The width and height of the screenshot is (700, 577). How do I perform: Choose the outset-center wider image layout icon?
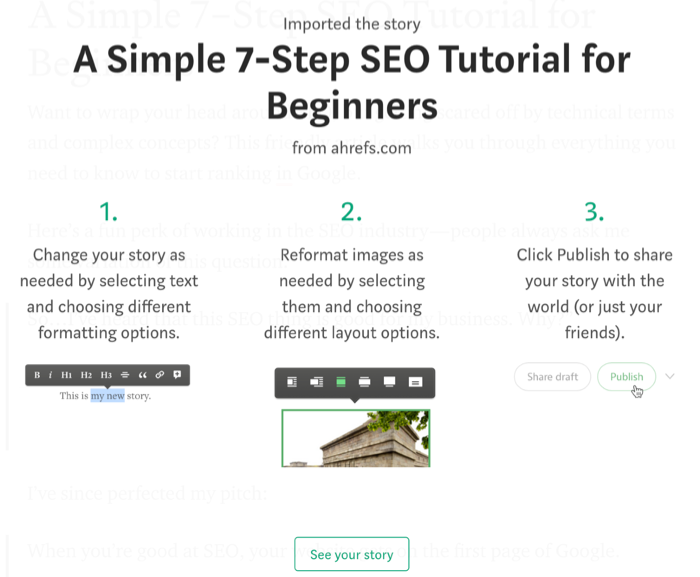coord(365,382)
